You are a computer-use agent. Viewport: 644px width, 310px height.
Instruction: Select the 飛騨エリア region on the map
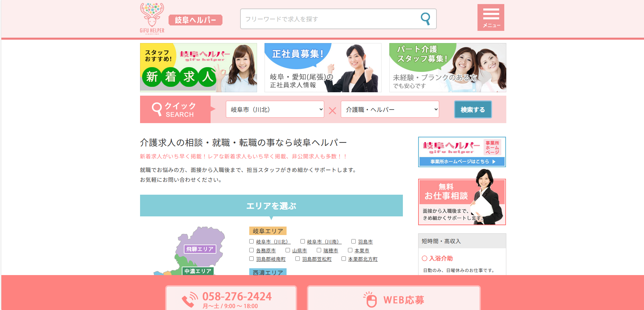(200, 249)
